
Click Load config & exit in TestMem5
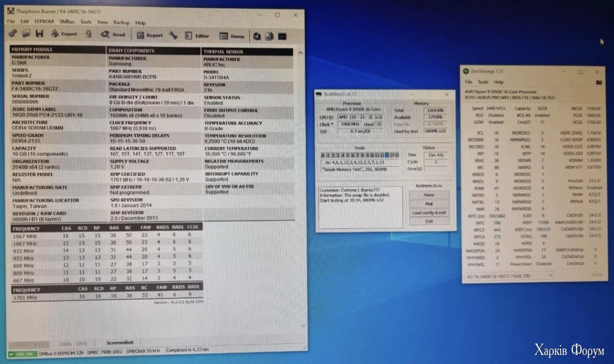428,212
